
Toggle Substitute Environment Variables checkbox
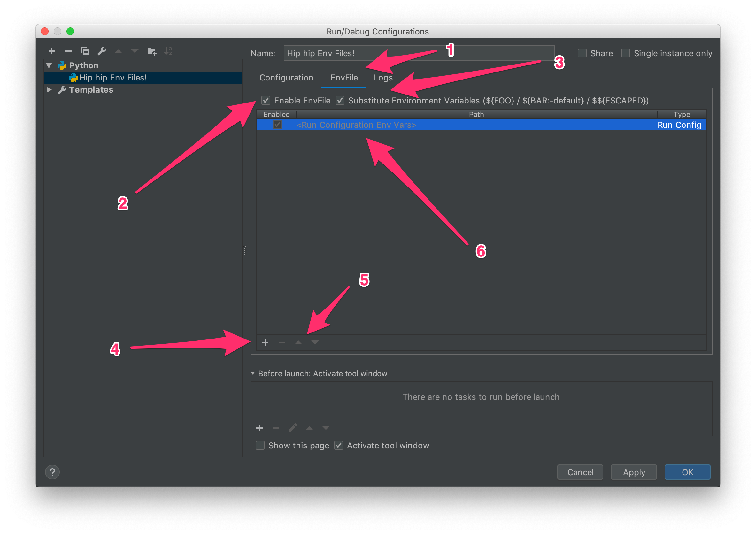pyautogui.click(x=340, y=100)
